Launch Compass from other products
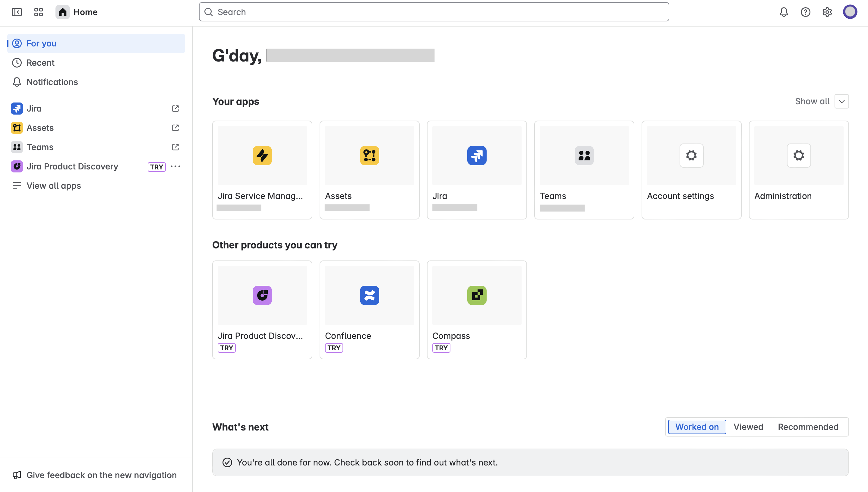Viewport: 868px width, 492px height. pos(476,310)
